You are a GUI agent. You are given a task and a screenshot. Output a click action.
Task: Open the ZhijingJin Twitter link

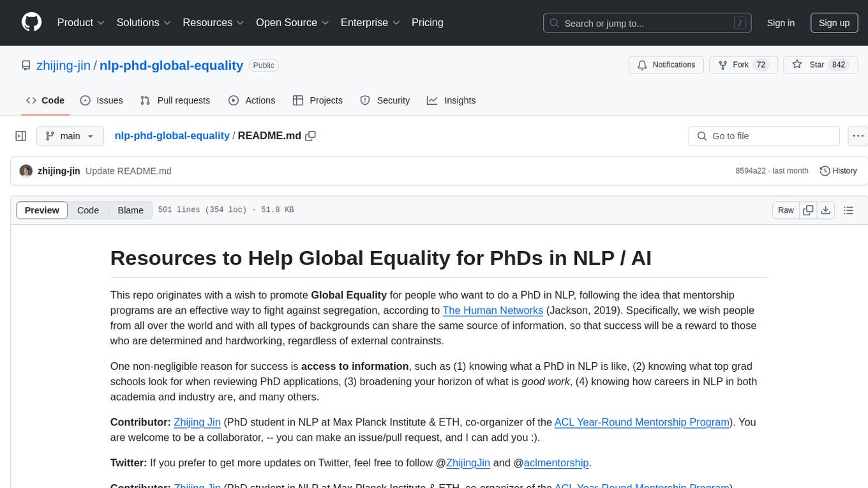coord(468,462)
